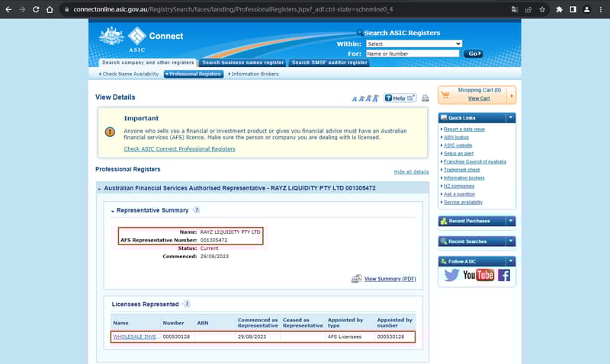
Task: Open ASIC website quick link
Action: pos(458,145)
